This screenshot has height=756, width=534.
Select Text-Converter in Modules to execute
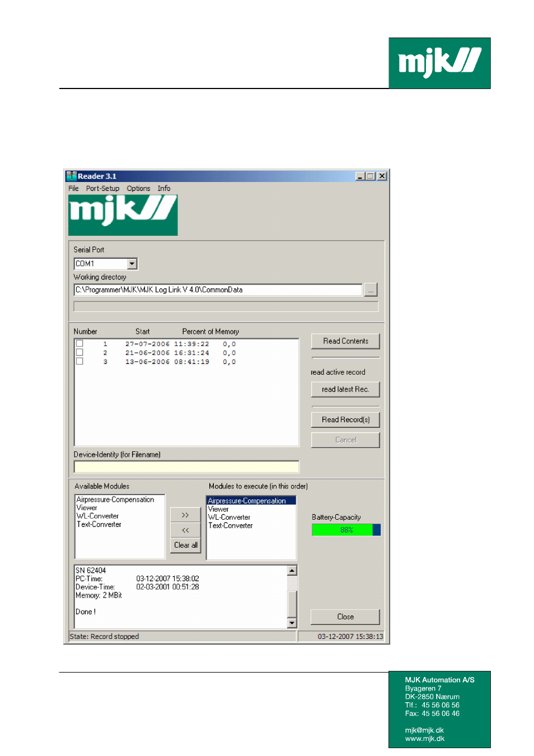tap(230, 525)
